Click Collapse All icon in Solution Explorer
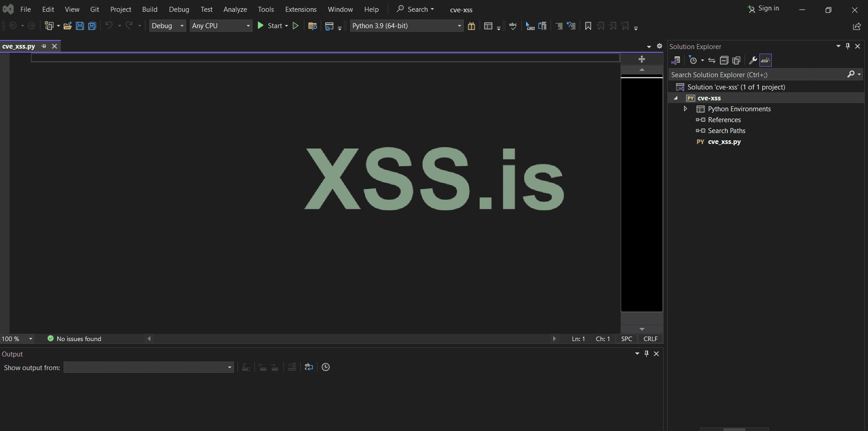 [x=724, y=60]
